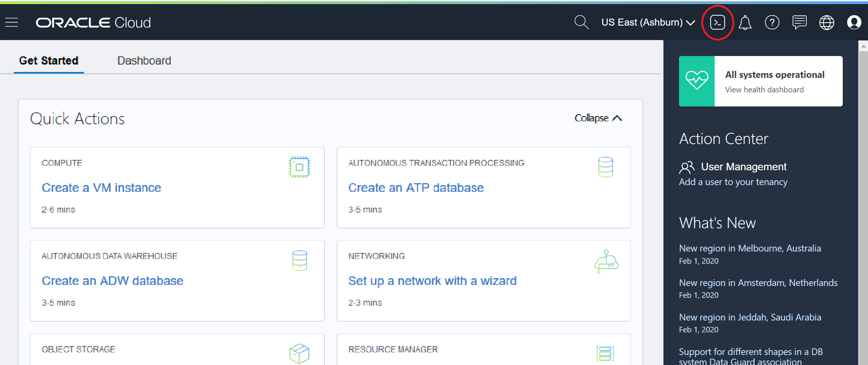Open the user profile avatar
This screenshot has height=365, width=868.
pos(854,22)
